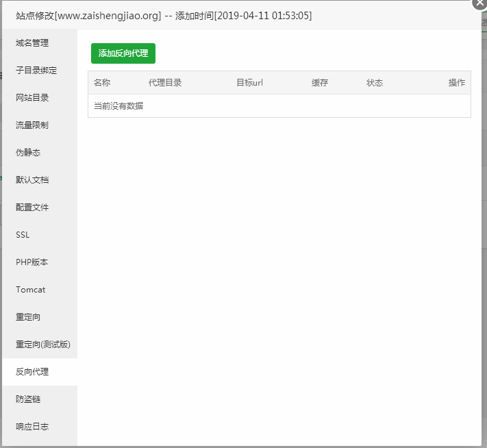The width and height of the screenshot is (487, 448).
Task: Click the 名称 column header
Action: coord(102,83)
